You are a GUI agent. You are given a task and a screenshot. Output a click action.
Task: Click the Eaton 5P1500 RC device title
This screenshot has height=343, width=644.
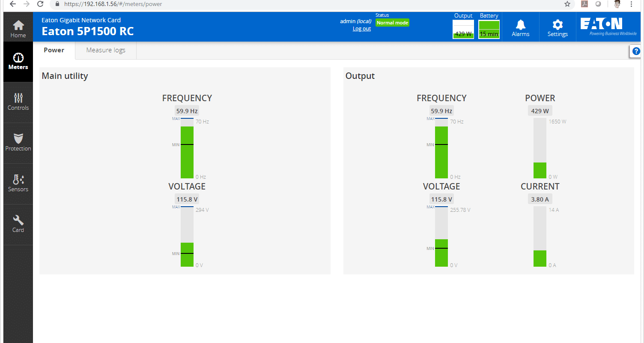pyautogui.click(x=88, y=32)
